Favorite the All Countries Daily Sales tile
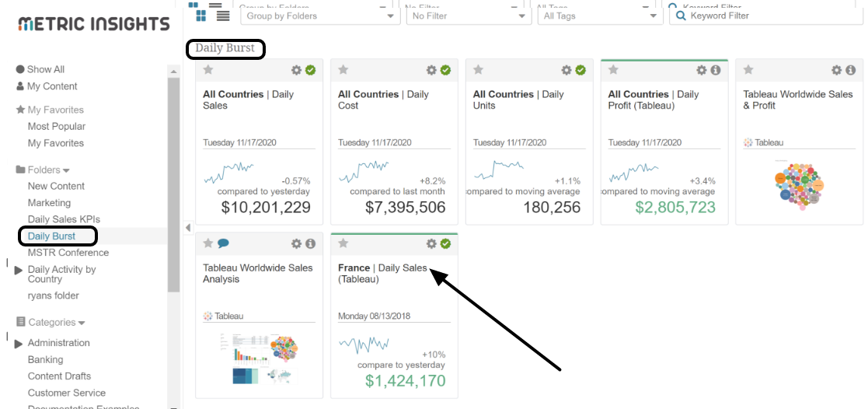This screenshot has width=868, height=409. [x=208, y=70]
